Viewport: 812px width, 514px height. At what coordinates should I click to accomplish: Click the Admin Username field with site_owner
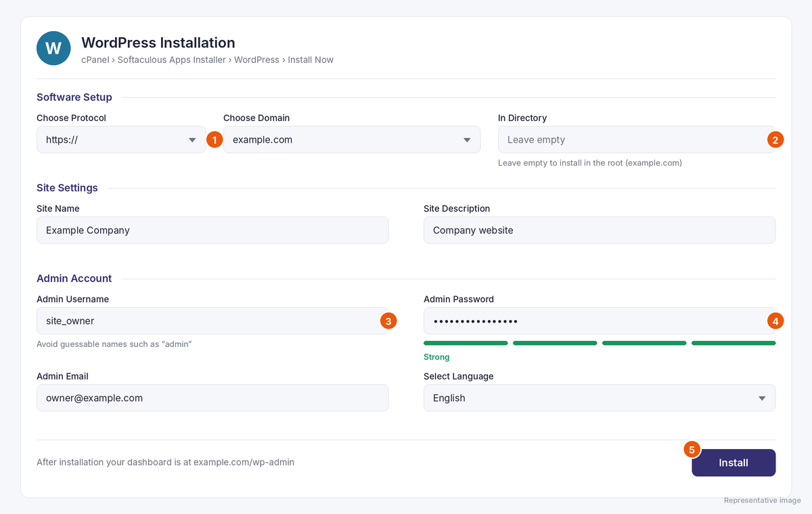pyautogui.click(x=212, y=321)
